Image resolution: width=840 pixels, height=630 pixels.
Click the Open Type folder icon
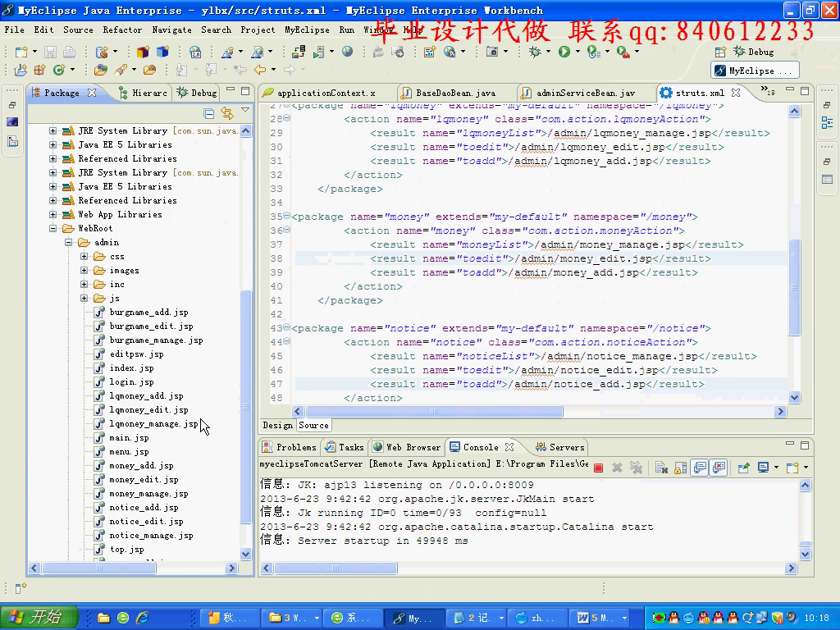coord(101,70)
